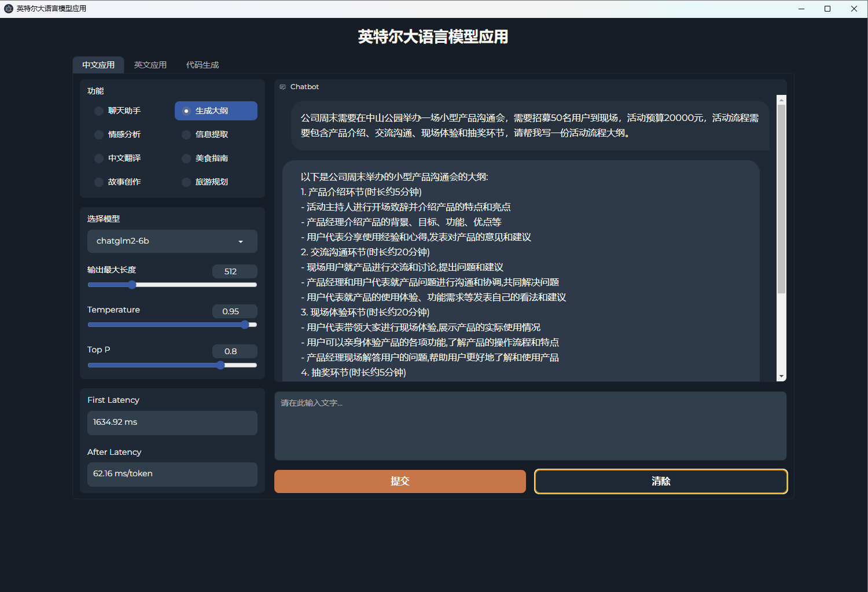The width and height of the screenshot is (868, 592).
Task: Click the 英特尔大语言模型应用 page heading
Action: [x=433, y=37]
